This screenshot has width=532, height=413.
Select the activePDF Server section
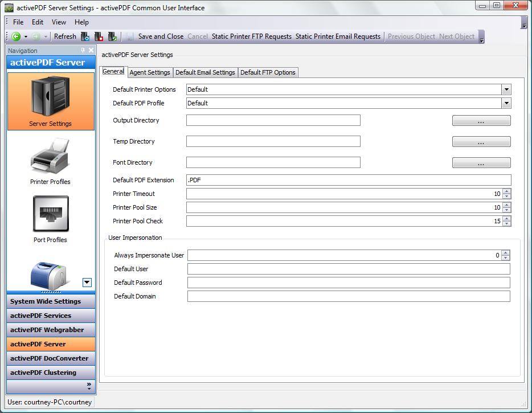51,344
